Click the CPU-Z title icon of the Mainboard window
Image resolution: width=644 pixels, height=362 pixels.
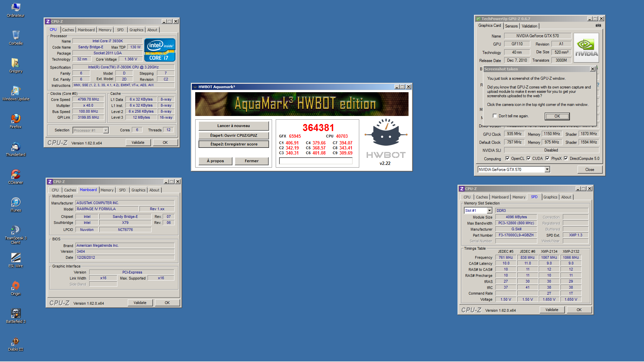click(x=50, y=182)
